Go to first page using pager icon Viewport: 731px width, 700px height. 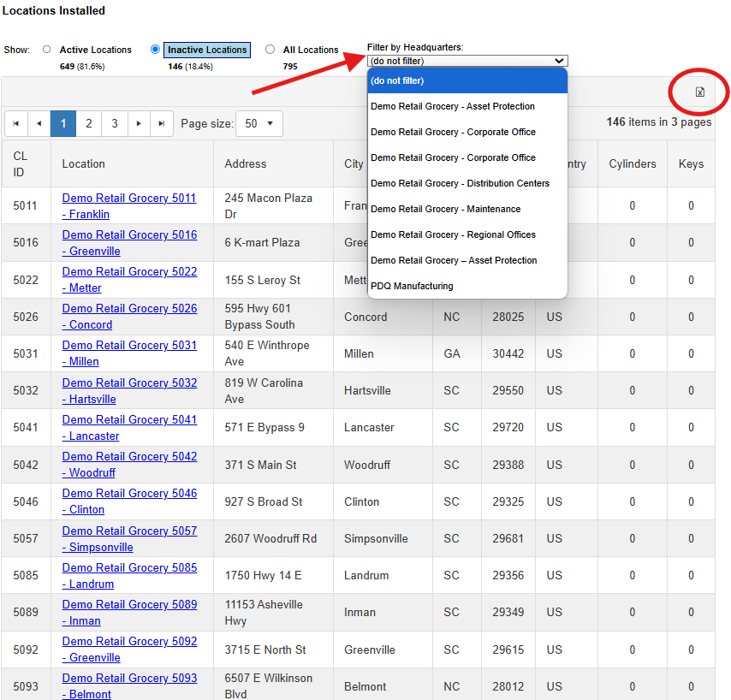[16, 123]
